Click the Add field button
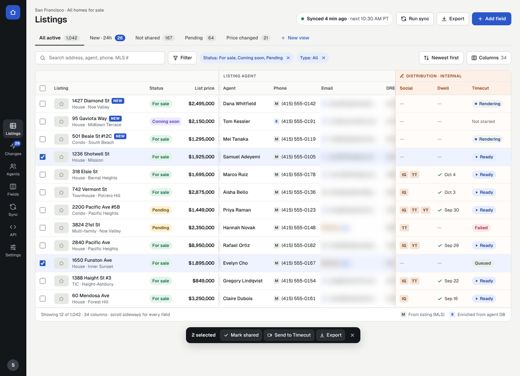 point(492,19)
